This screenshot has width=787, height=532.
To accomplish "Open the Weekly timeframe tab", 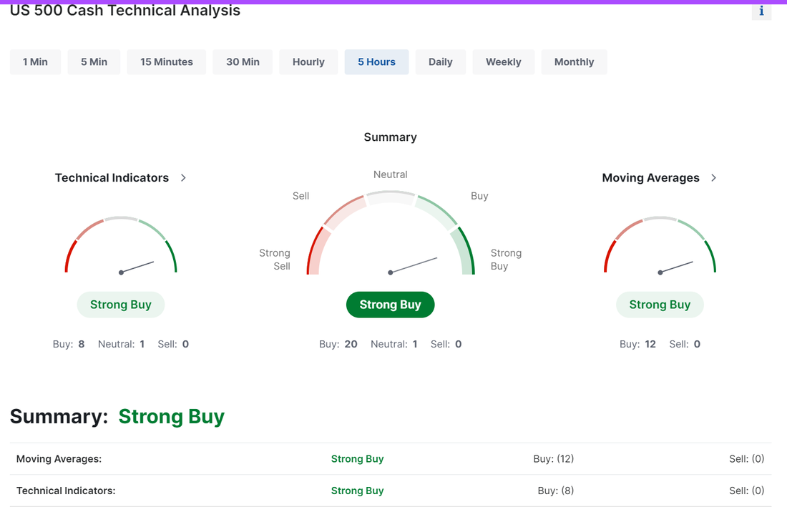I will click(x=504, y=61).
